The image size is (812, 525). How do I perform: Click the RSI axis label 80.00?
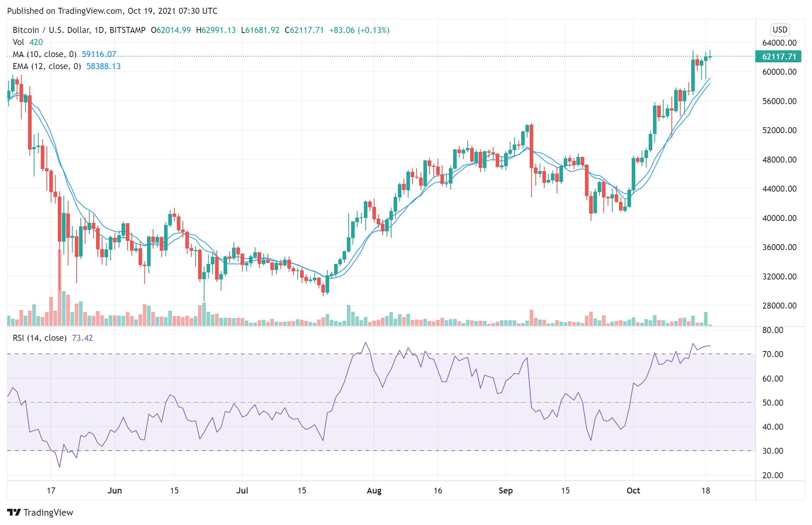[x=773, y=330]
